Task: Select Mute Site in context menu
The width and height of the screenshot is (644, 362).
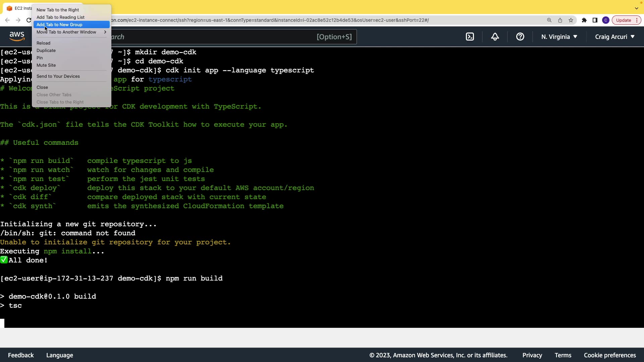Action: tap(46, 65)
